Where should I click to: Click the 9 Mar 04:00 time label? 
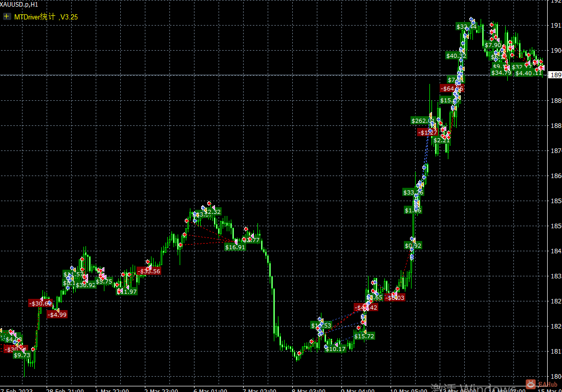(358, 390)
